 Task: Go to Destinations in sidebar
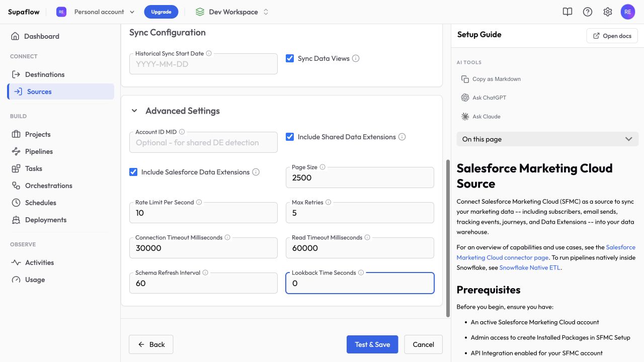coord(60,74)
